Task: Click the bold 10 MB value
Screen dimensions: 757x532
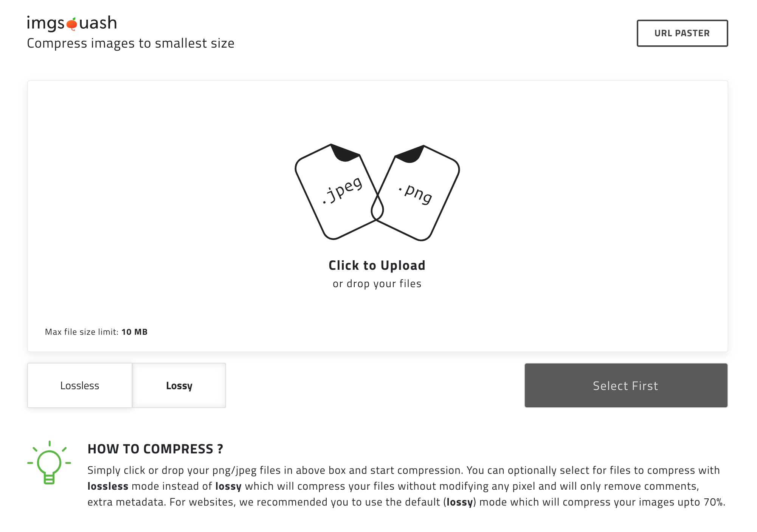Action: click(135, 332)
